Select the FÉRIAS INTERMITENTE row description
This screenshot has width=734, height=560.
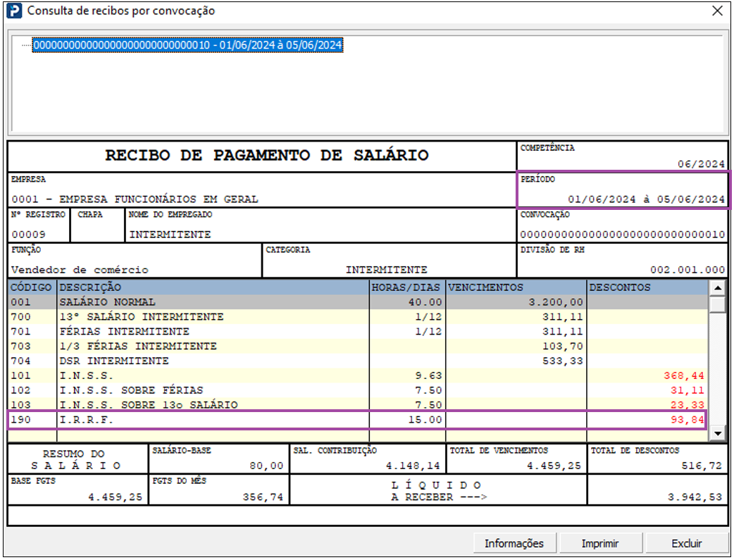[x=125, y=332]
